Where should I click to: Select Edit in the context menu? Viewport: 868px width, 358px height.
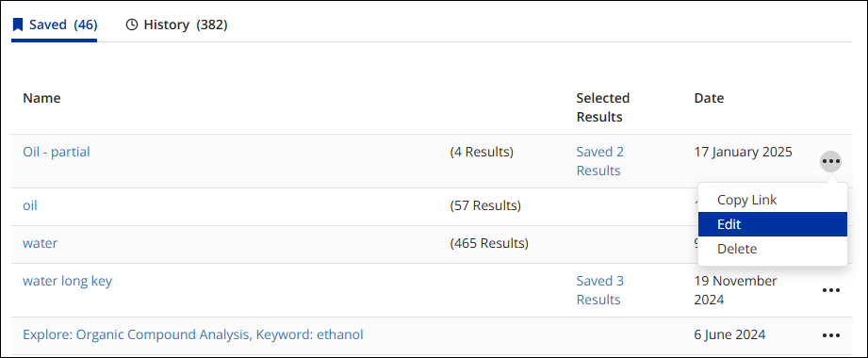(x=772, y=224)
